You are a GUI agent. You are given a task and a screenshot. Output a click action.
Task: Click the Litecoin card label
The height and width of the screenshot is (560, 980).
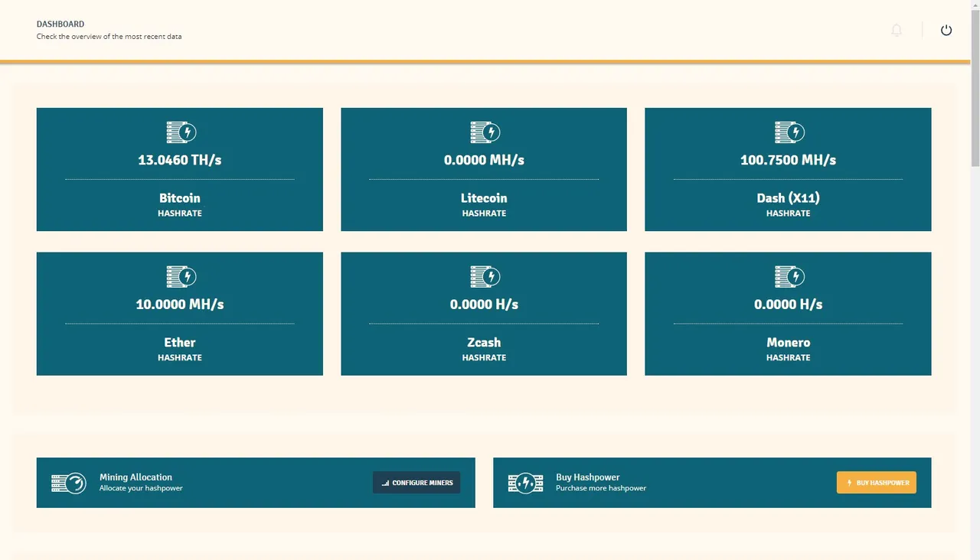pyautogui.click(x=484, y=198)
